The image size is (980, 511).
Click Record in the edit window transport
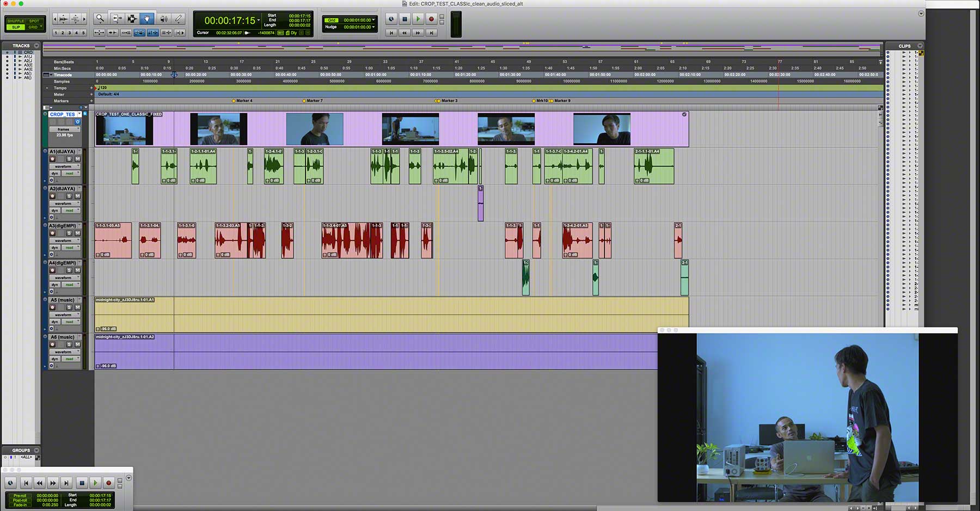click(431, 19)
